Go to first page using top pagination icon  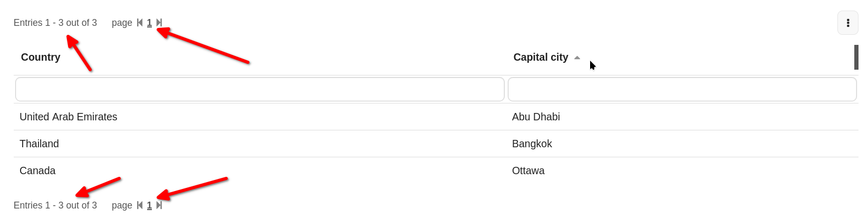pos(140,23)
